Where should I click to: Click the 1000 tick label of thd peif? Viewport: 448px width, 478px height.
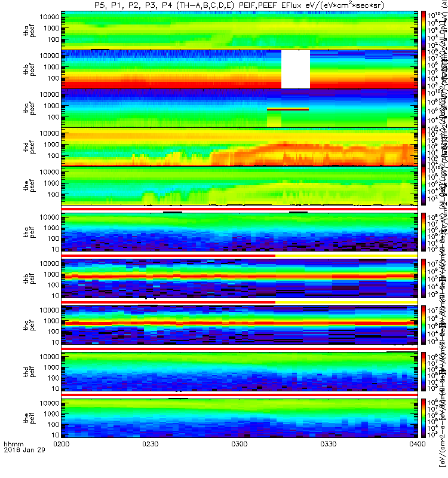(51, 367)
